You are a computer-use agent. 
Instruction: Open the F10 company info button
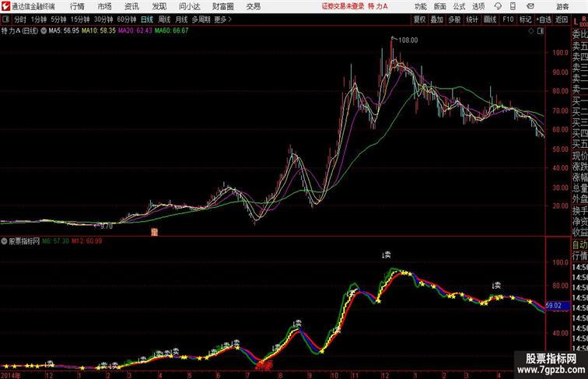(508, 19)
